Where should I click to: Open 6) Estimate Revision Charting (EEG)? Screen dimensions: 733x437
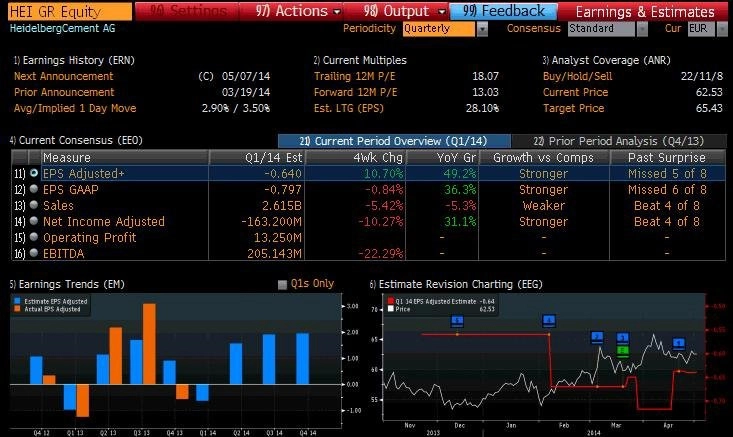click(456, 284)
